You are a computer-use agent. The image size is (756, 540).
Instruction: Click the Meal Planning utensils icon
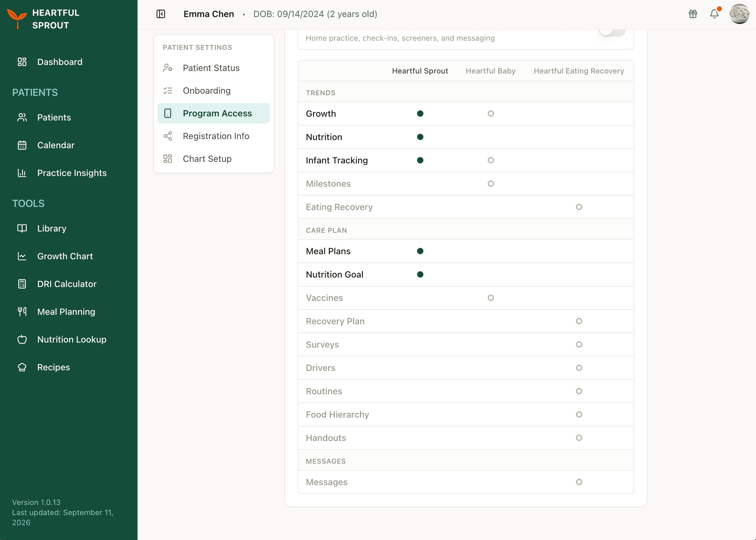(22, 312)
